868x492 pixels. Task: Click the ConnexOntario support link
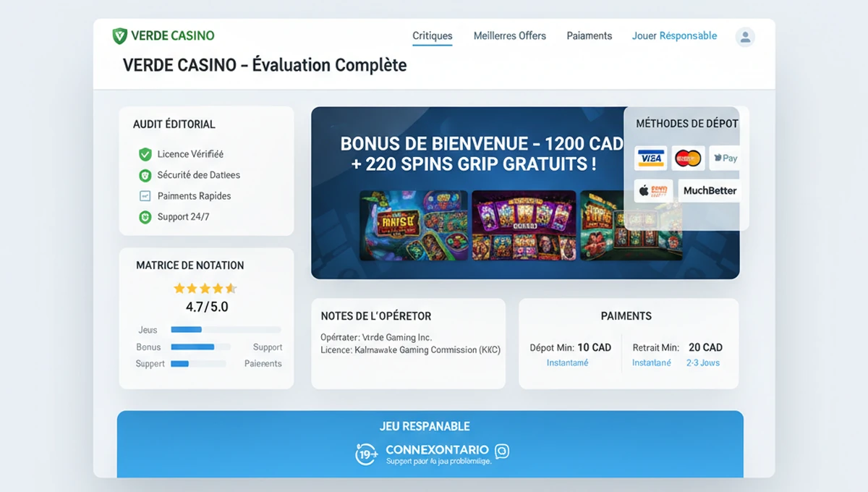[x=438, y=449]
